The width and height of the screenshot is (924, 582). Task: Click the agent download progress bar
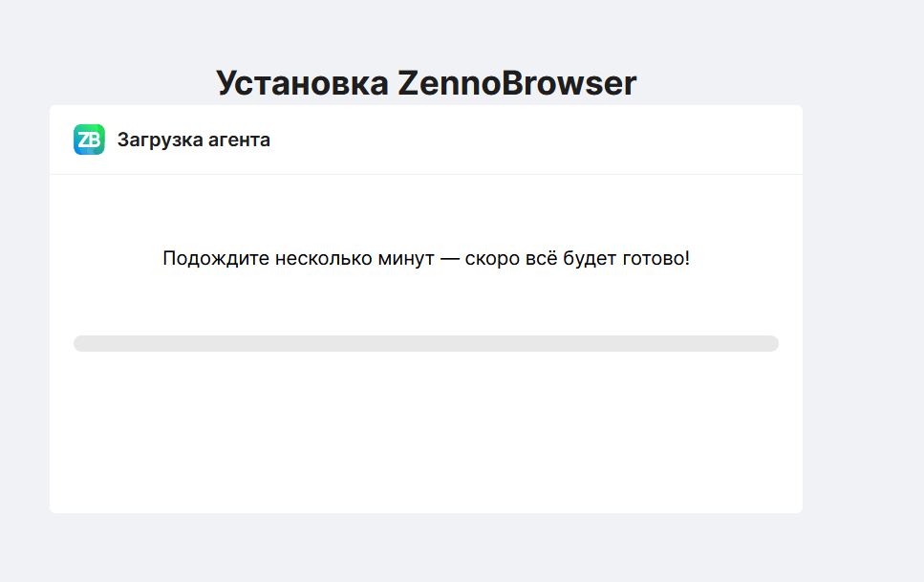coord(426,343)
